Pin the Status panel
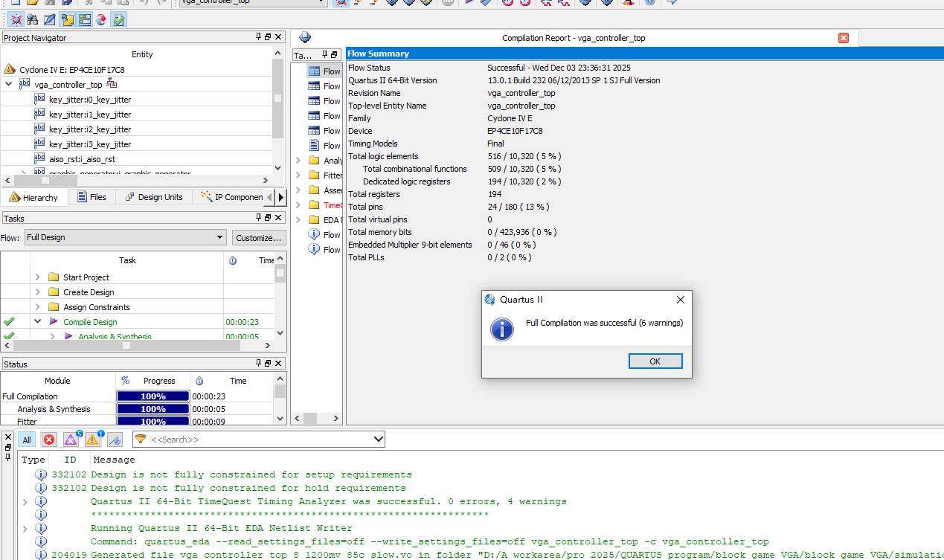The height and width of the screenshot is (560, 944). pyautogui.click(x=259, y=364)
